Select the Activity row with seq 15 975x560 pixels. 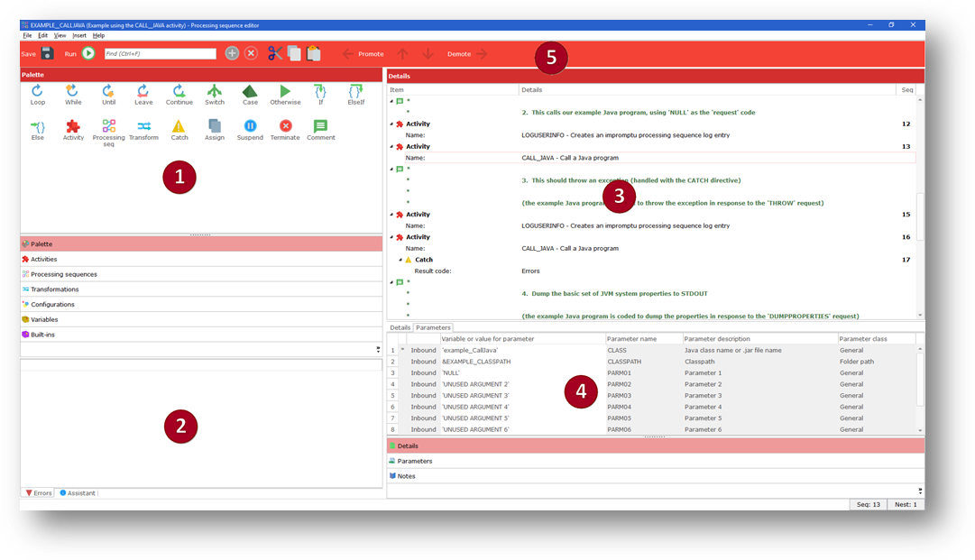click(651, 215)
